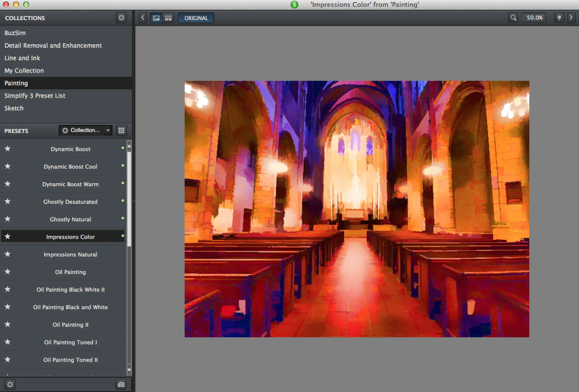Click the yellow minimize window button

pos(16,4)
